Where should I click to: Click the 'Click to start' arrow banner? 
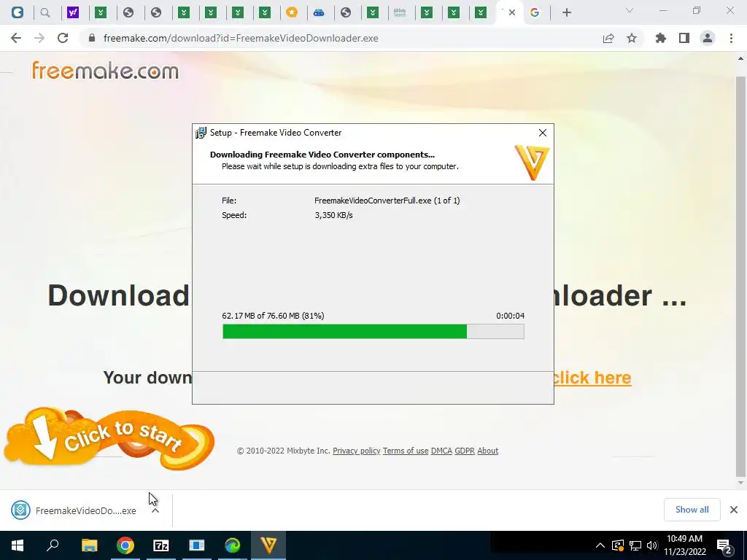[x=109, y=438]
